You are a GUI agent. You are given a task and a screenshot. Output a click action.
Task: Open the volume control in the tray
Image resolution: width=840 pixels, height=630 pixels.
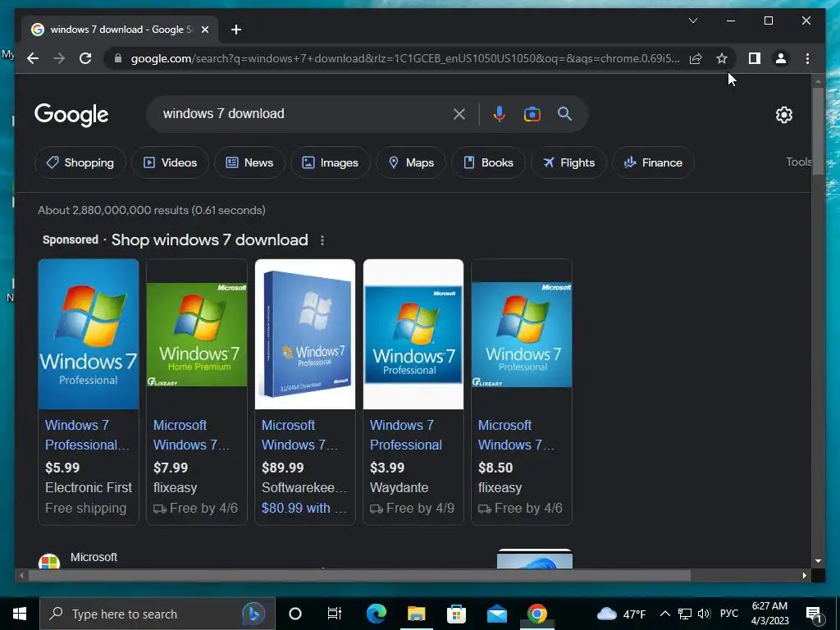704,614
